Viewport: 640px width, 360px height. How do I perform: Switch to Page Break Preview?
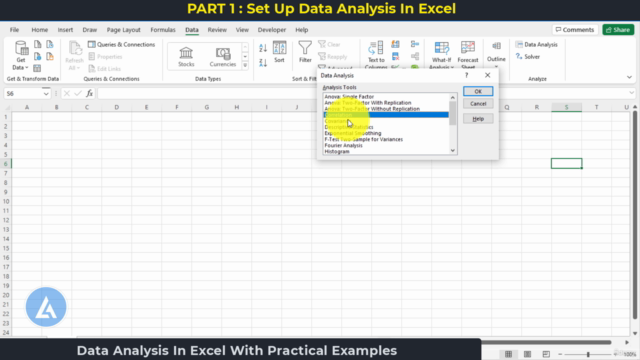(546, 354)
